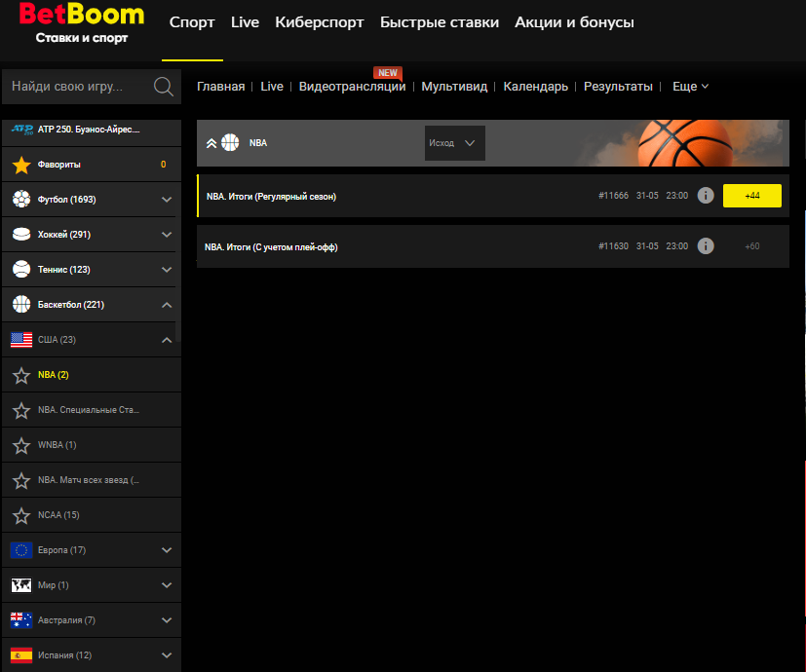The image size is (806, 672).
Task: Toggle favorite star for NBA. Специальные Ста...
Action: [x=21, y=410]
